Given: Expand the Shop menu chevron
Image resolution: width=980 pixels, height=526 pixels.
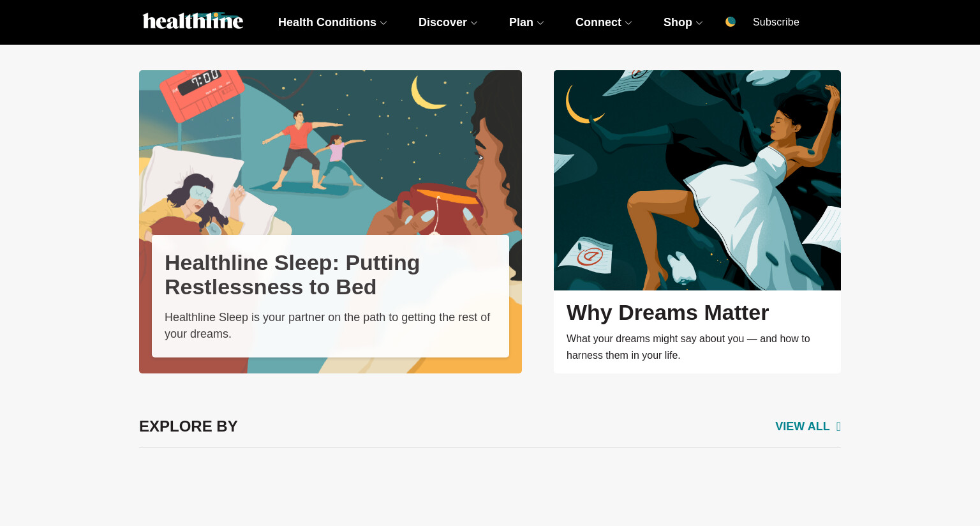Looking at the screenshot, I should [x=699, y=23].
